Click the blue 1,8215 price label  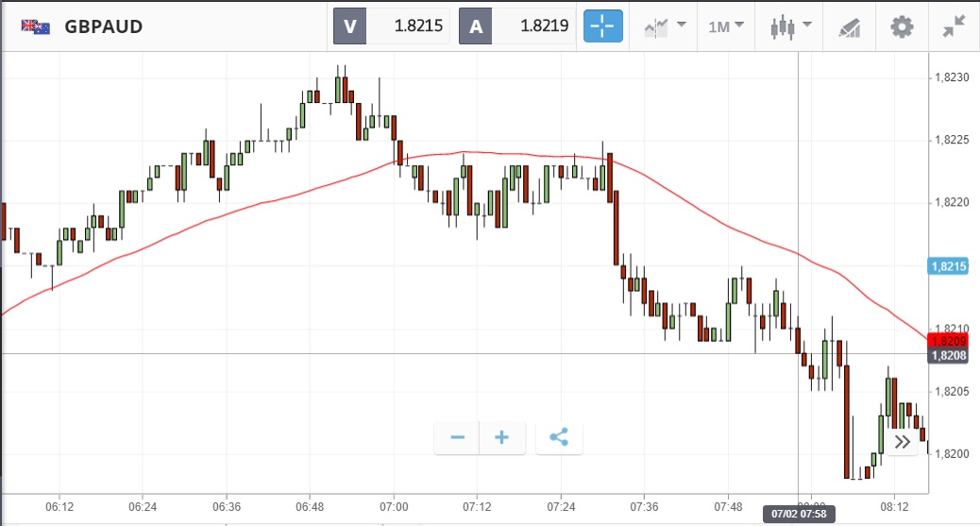click(949, 267)
